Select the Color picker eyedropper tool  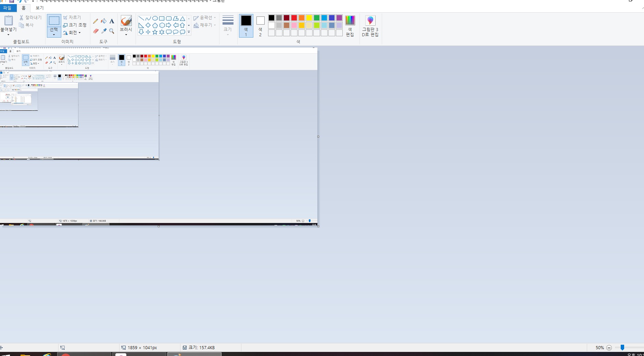click(104, 31)
